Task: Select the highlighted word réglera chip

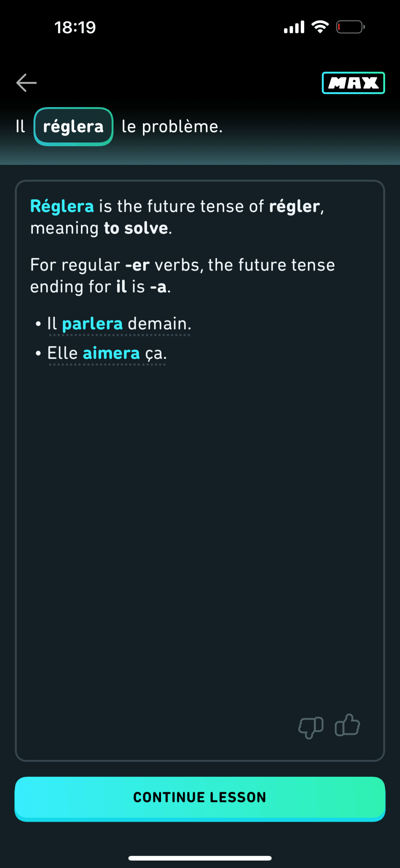Action: pos(73,127)
